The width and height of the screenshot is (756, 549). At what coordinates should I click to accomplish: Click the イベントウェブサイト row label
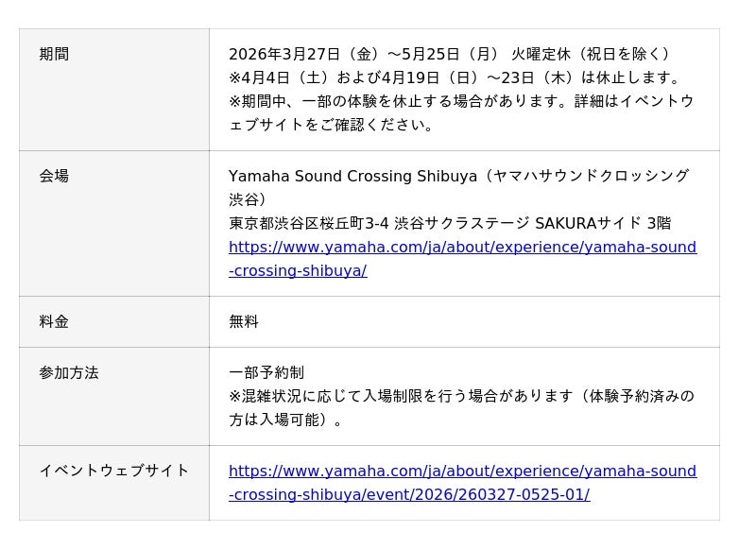(x=114, y=471)
